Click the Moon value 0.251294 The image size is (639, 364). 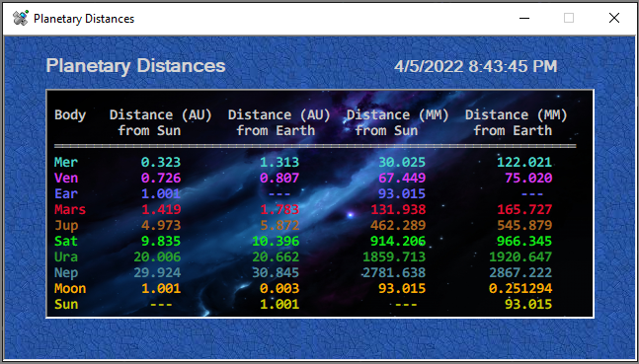click(x=520, y=288)
